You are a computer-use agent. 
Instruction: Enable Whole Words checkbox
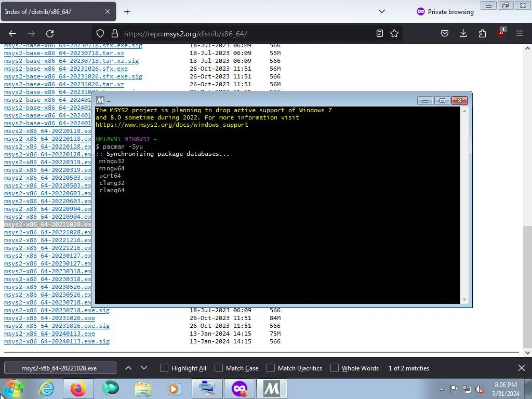click(x=335, y=368)
